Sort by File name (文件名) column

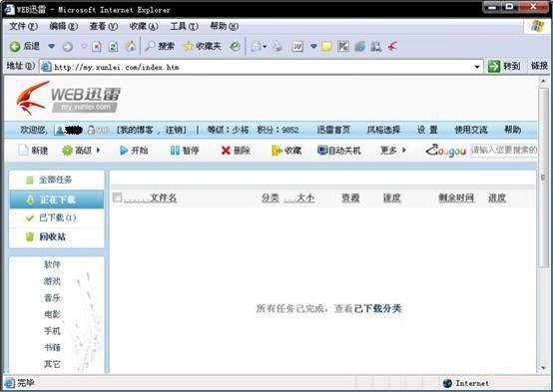(163, 197)
